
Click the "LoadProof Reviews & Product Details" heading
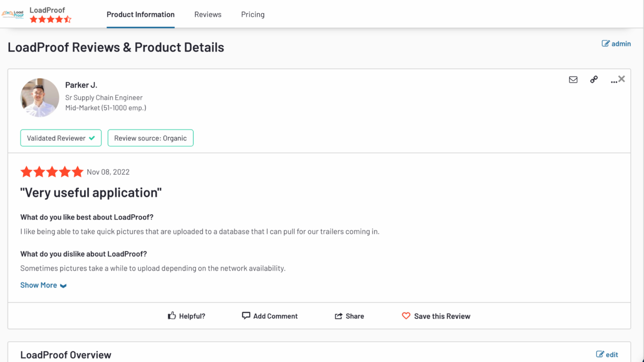pyautogui.click(x=116, y=47)
